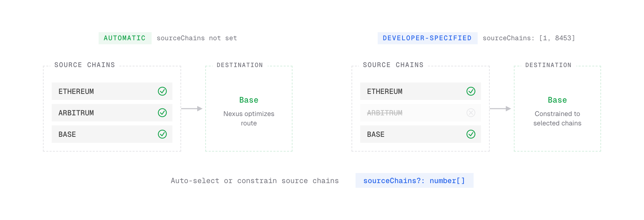
Task: Click the green checkmark on Ethereum under Automatic
Action: [162, 91]
